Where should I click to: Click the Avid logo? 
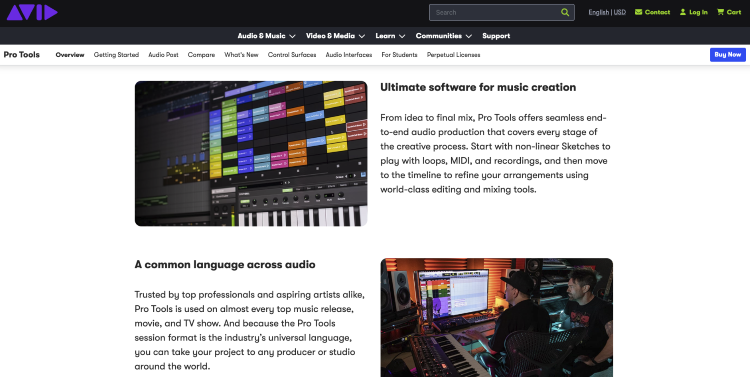pos(32,12)
